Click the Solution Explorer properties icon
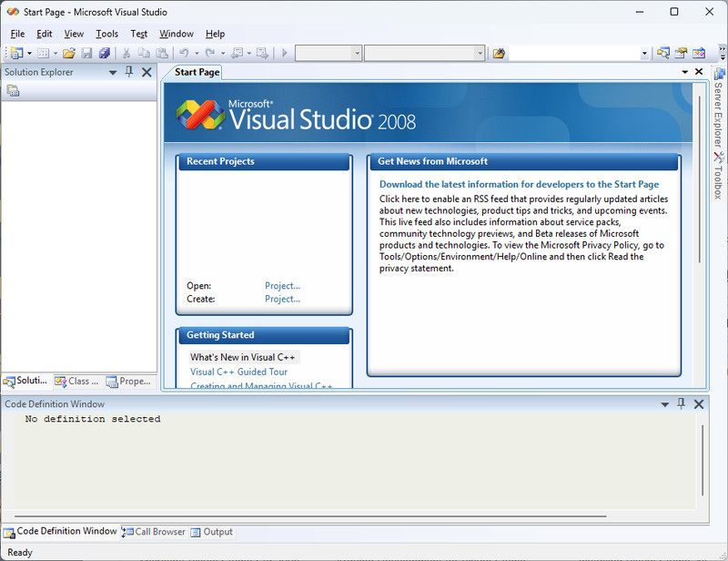The height and width of the screenshot is (561, 728). coord(13,91)
